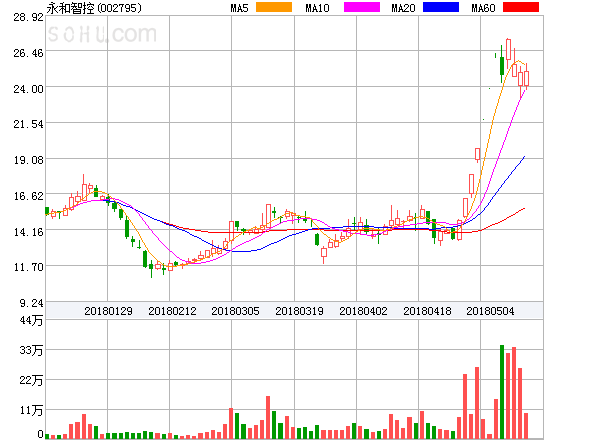Click the MA10 legend label
The image size is (600, 440).
pos(317,8)
